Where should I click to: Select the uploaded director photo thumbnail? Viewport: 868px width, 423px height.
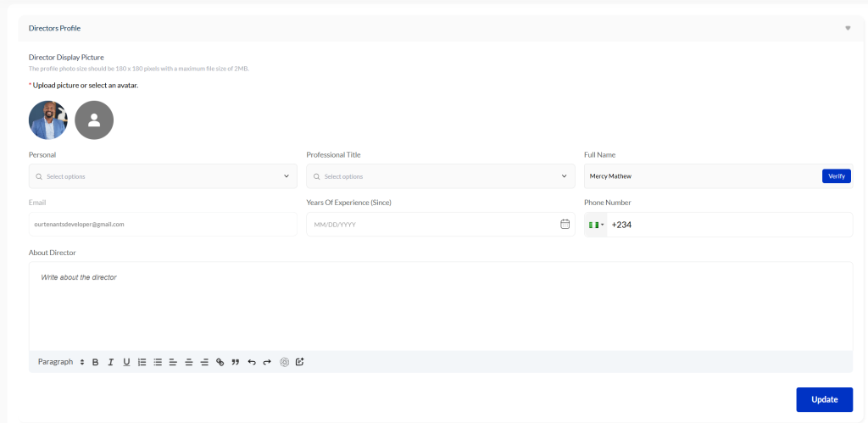pyautogui.click(x=48, y=120)
